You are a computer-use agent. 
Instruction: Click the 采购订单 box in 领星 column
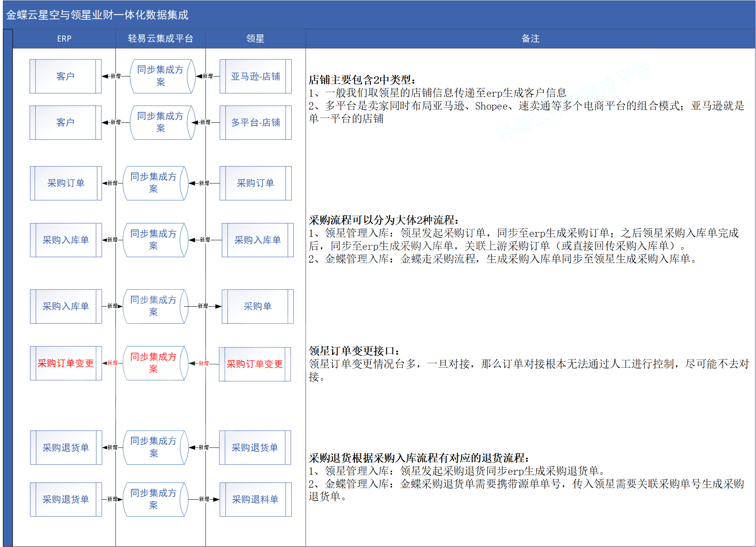[x=255, y=183]
